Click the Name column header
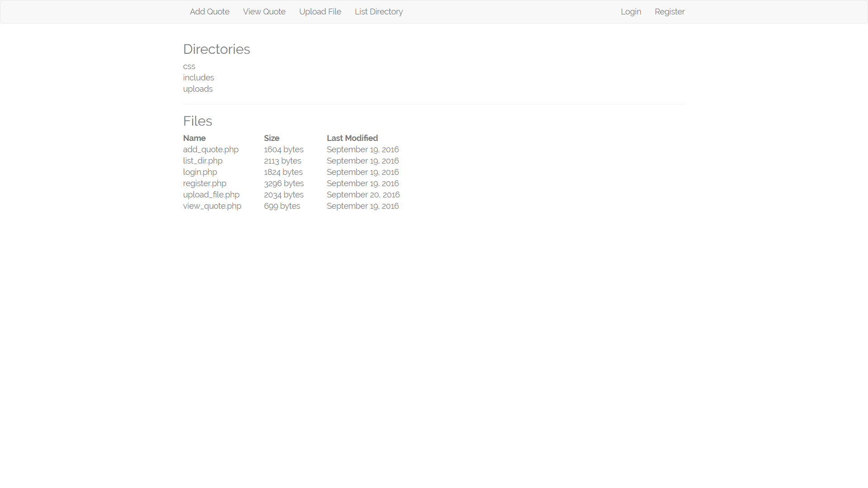 click(x=194, y=138)
